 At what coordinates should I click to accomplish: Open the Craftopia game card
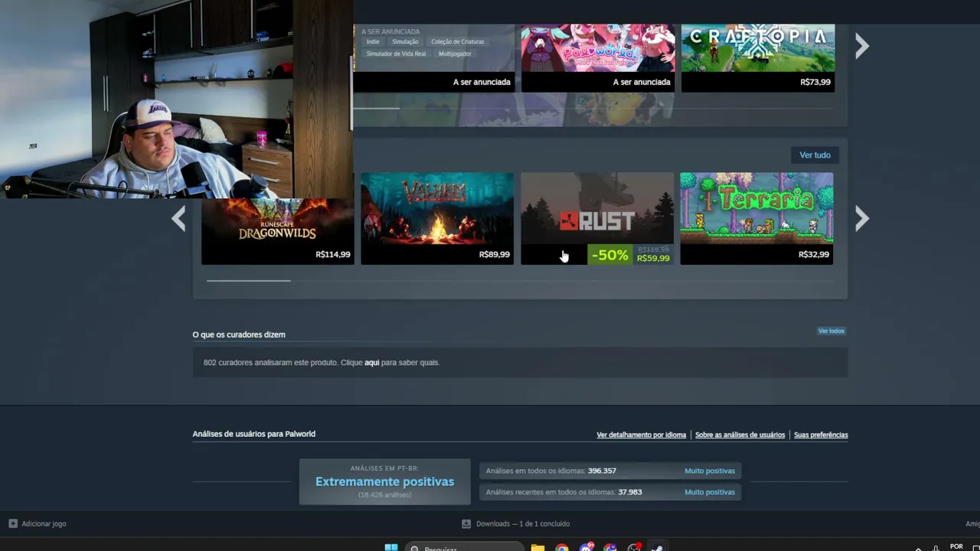pyautogui.click(x=758, y=58)
